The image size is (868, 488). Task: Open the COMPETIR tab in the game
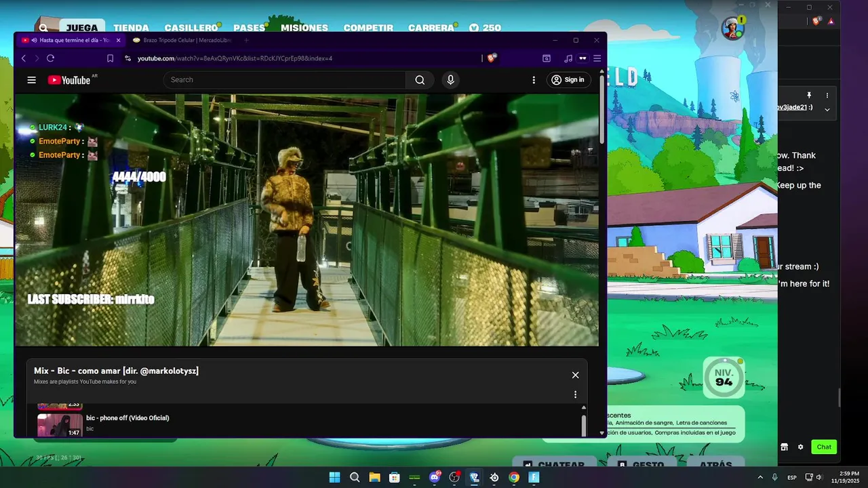pyautogui.click(x=368, y=28)
